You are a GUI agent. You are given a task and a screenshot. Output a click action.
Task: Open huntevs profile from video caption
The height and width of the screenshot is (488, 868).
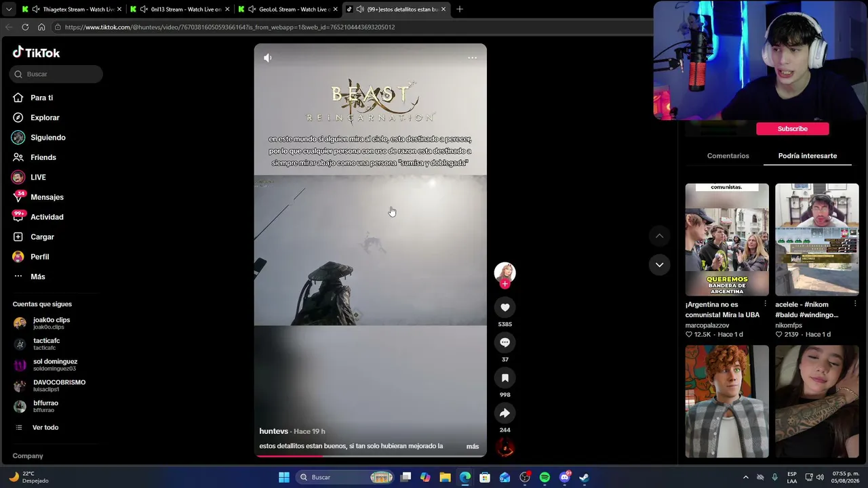[x=274, y=431]
